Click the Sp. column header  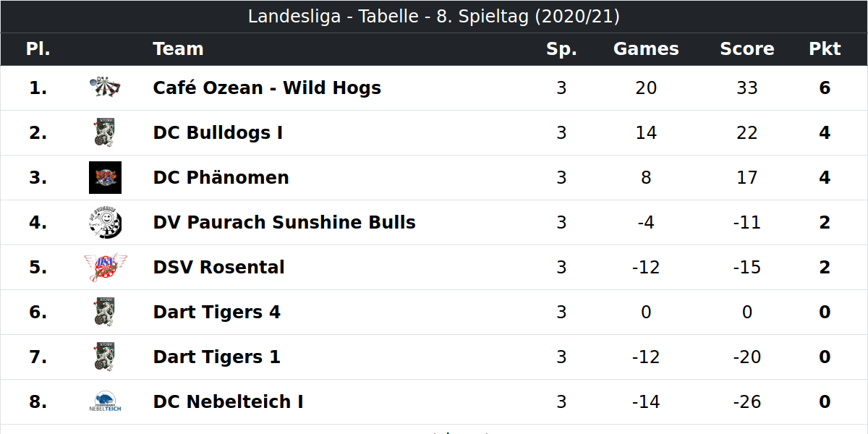coord(561,49)
